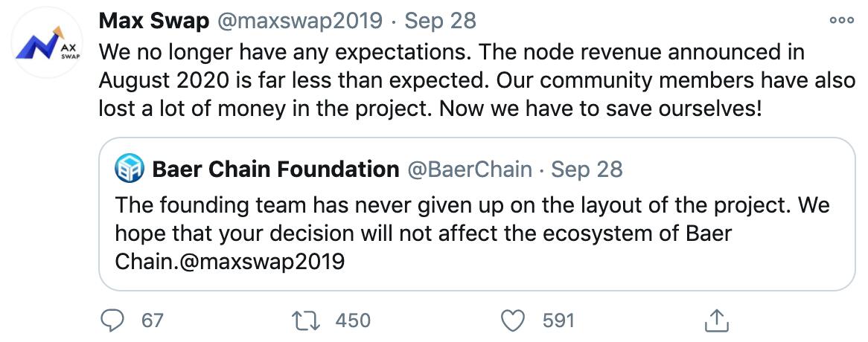Click the Baer Chain Foundation avatar icon
This screenshot has height=342, width=868.
[x=129, y=170]
